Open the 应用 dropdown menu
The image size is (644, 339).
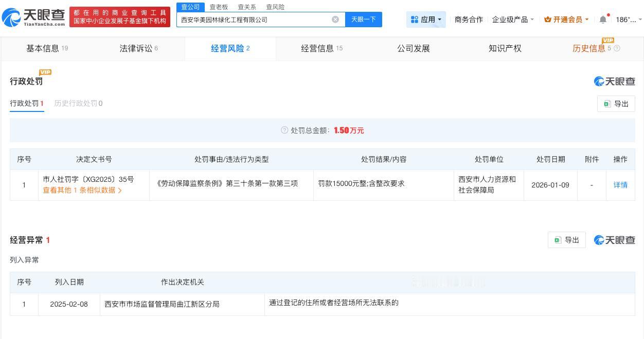(426, 20)
